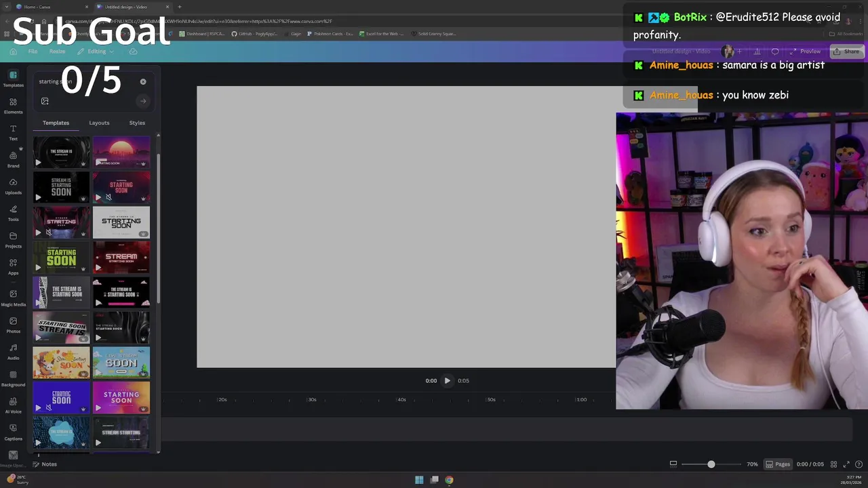
Task: Open a new browser tab with plus
Action: 179,7
